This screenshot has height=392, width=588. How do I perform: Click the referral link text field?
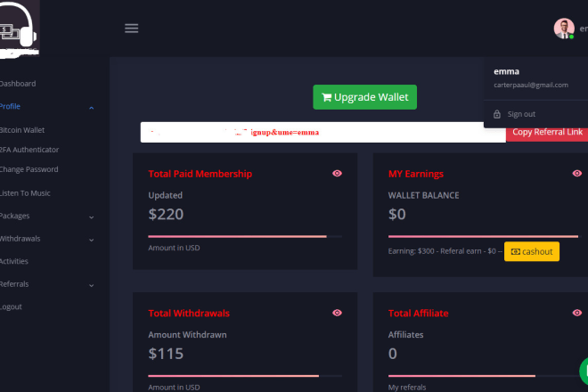323,132
